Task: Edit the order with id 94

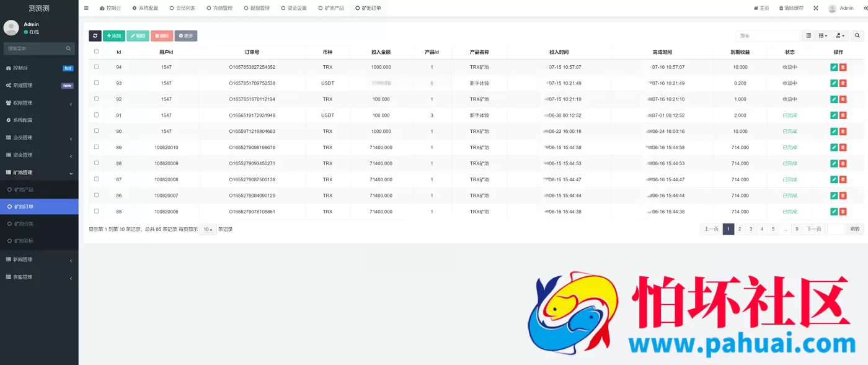Action: coord(834,67)
